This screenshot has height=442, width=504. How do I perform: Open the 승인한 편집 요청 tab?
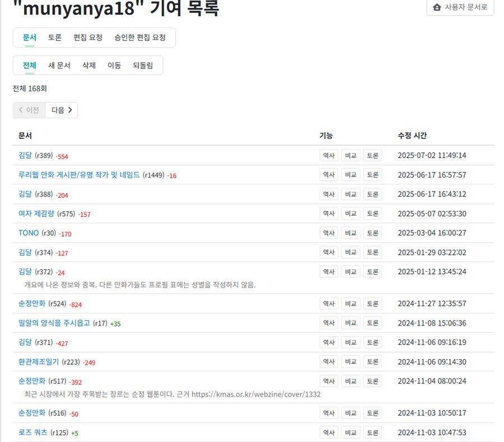140,38
